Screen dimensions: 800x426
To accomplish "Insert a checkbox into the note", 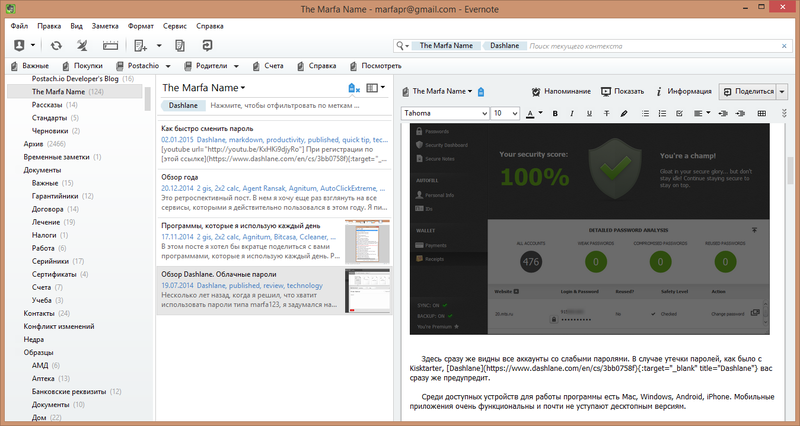I will 679,113.
